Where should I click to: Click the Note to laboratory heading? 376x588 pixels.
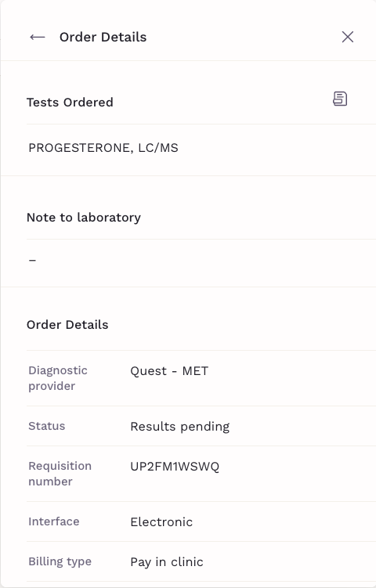tap(84, 218)
